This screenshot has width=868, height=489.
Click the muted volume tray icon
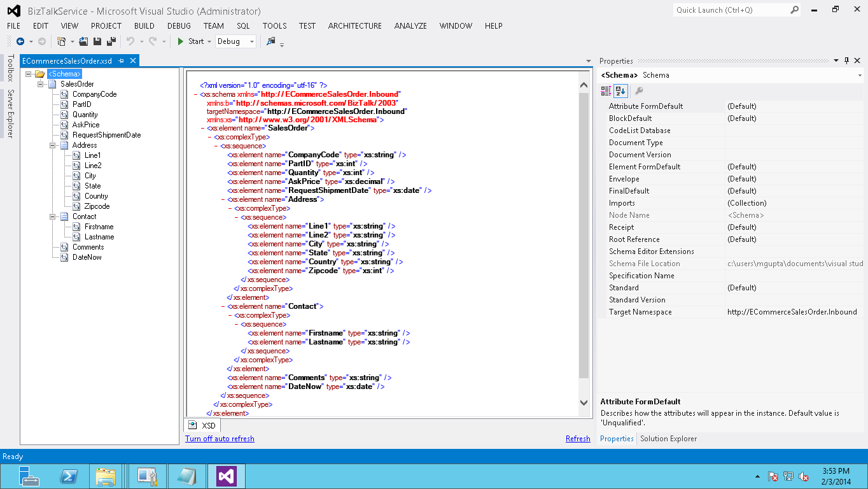tap(804, 476)
